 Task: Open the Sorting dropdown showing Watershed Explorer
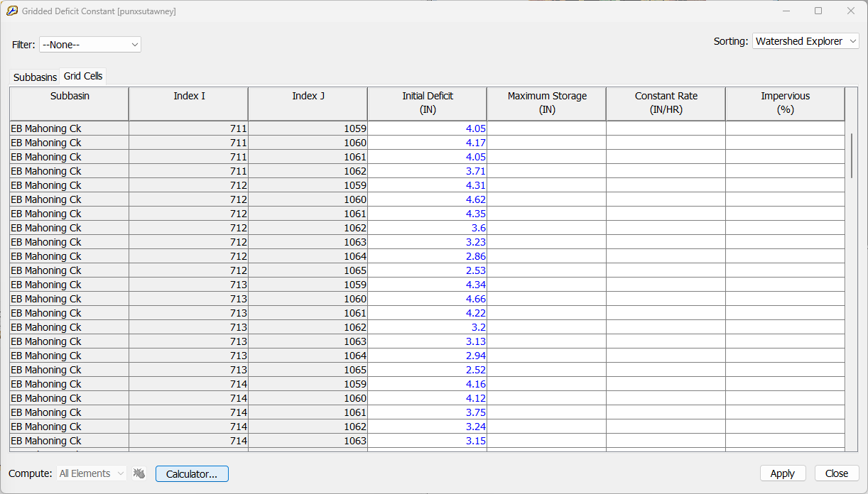[x=805, y=41]
